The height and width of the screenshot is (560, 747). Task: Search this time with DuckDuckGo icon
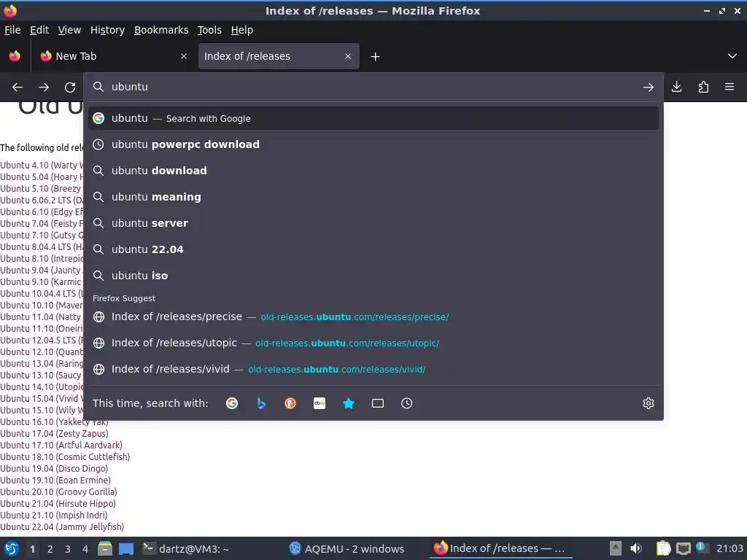[290, 403]
